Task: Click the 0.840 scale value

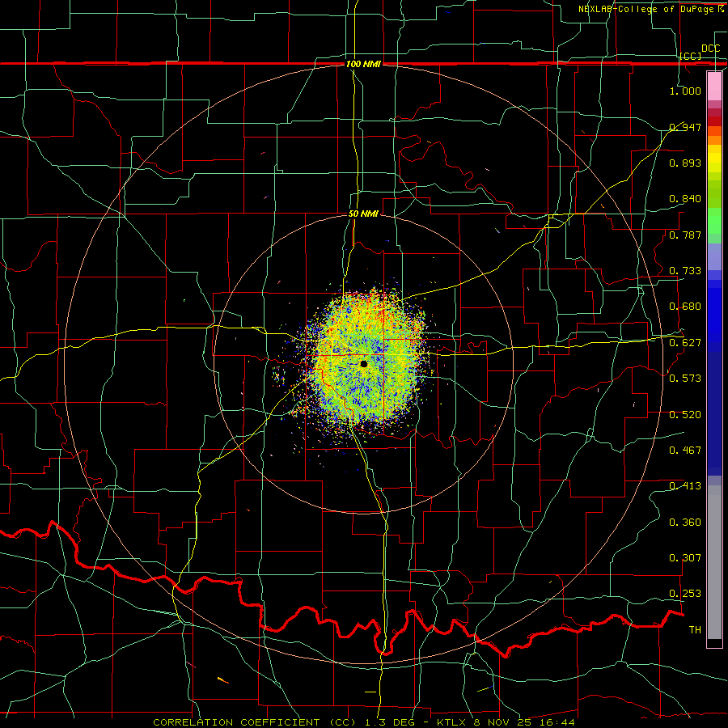Action: (x=685, y=199)
